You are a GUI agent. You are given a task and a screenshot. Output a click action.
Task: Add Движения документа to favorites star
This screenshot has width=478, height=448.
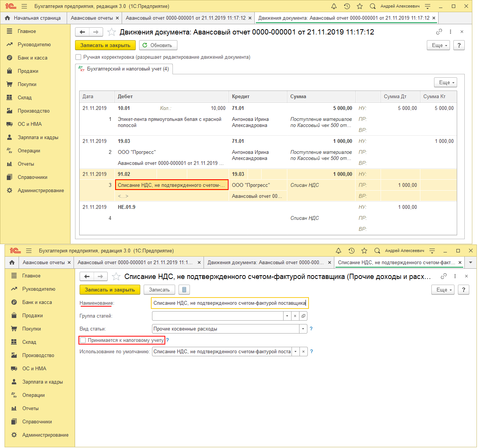click(x=111, y=32)
